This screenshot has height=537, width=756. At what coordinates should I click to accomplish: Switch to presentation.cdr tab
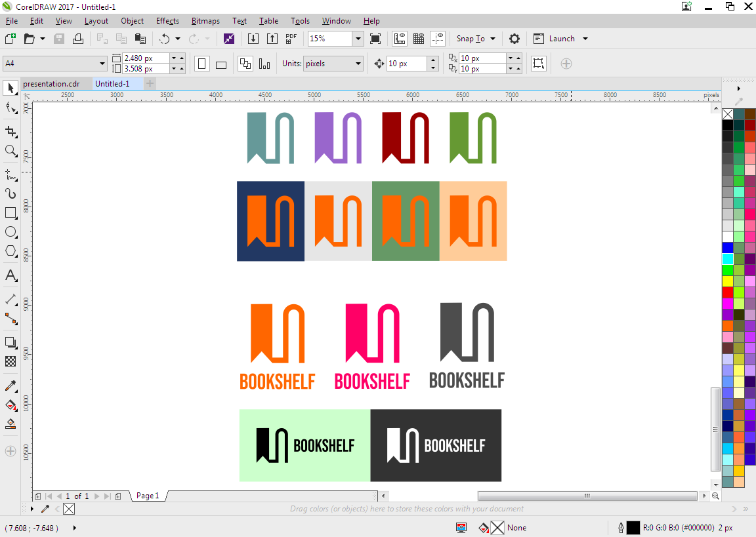[51, 84]
